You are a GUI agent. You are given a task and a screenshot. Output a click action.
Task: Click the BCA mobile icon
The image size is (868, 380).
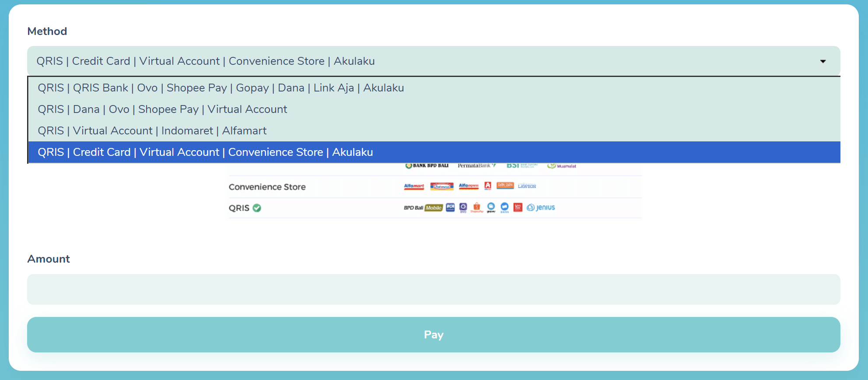[x=450, y=208]
